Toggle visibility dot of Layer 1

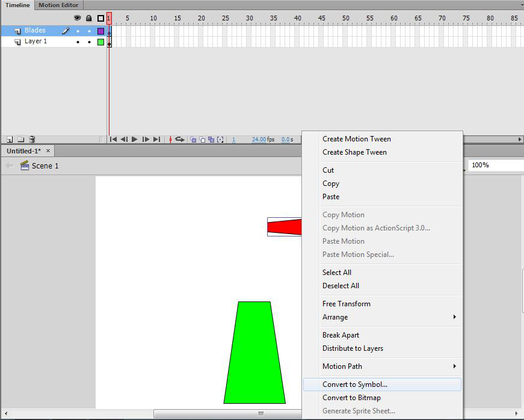click(78, 42)
